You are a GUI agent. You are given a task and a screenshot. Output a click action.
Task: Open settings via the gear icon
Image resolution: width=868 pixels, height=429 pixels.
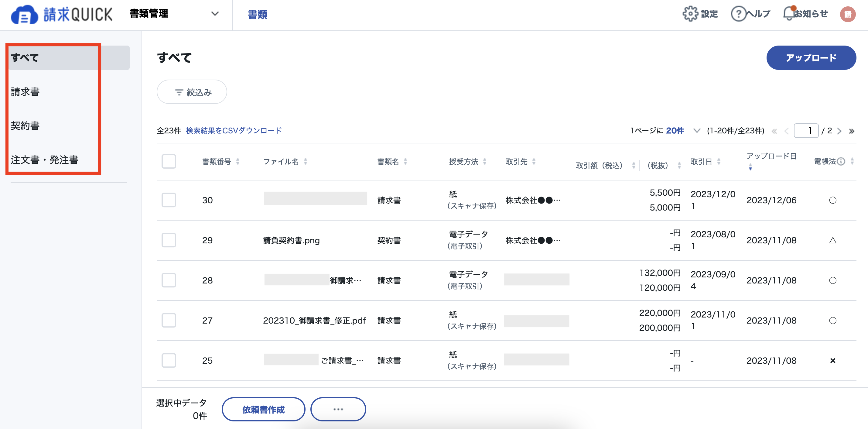click(x=690, y=14)
